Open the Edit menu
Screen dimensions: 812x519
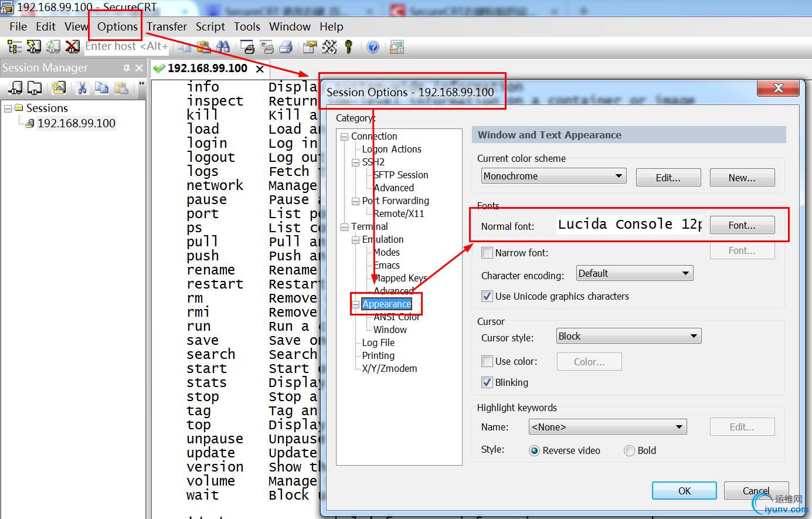(46, 26)
